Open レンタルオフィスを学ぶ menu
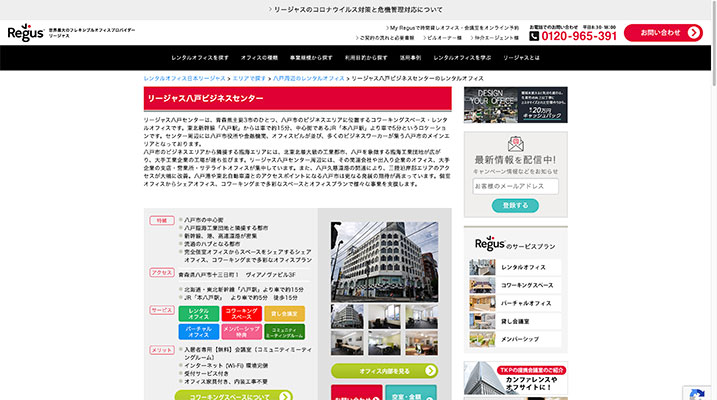This screenshot has height=400, width=717. coord(462,58)
